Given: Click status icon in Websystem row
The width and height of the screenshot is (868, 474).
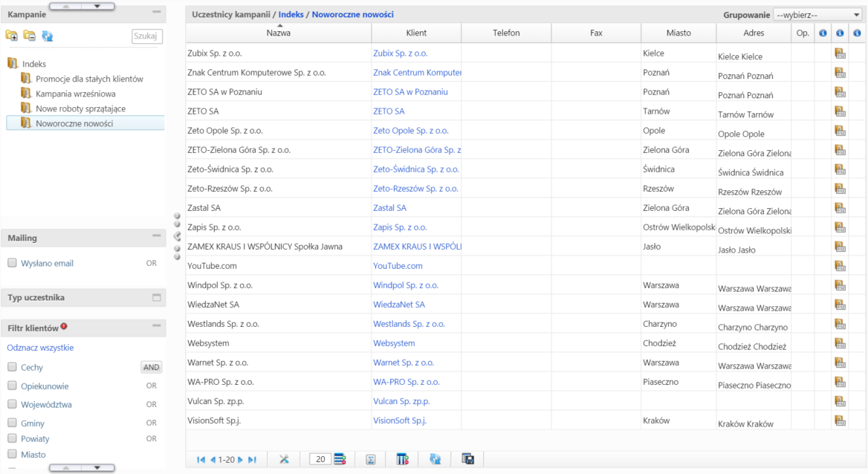Looking at the screenshot, I should (840, 343).
